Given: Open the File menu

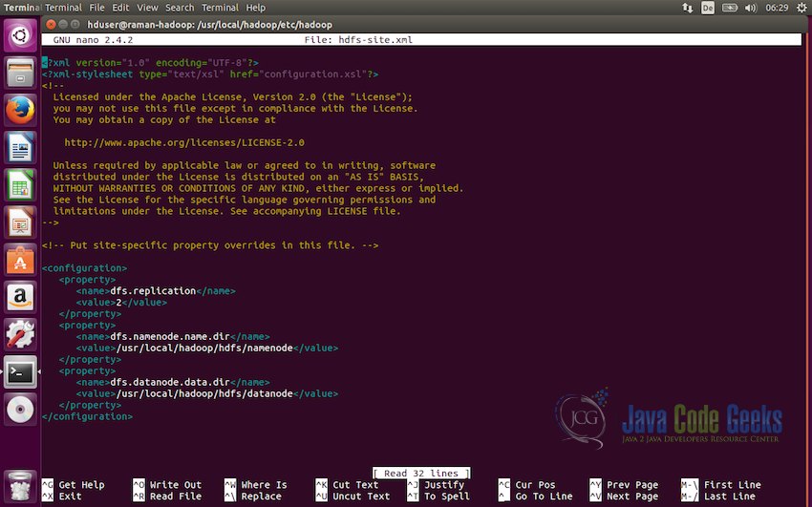Looking at the screenshot, I should (96, 8).
